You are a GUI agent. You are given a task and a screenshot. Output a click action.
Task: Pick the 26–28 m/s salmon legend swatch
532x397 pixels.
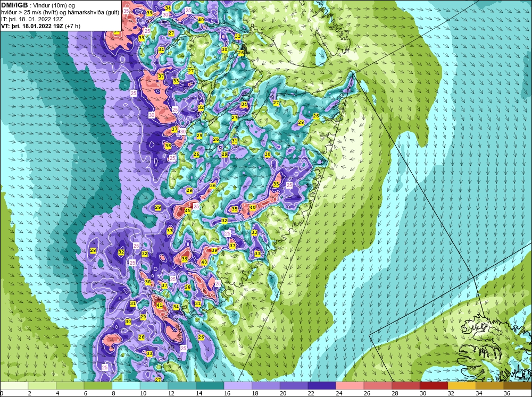[x=378, y=386]
